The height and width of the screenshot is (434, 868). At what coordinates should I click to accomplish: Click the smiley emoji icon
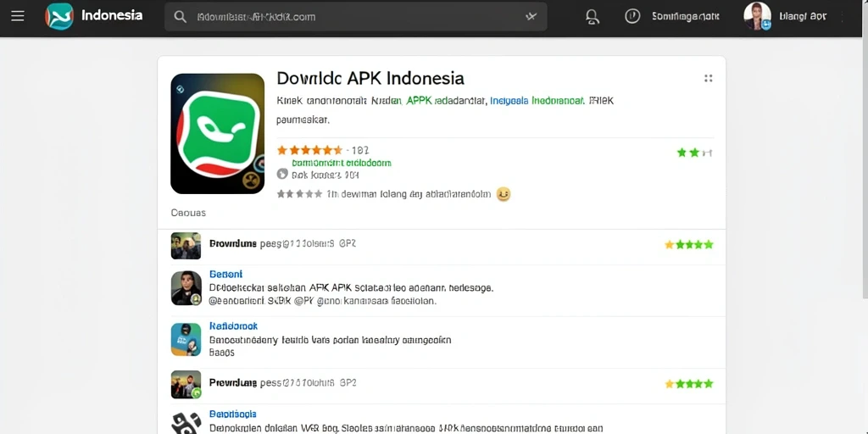[504, 194]
